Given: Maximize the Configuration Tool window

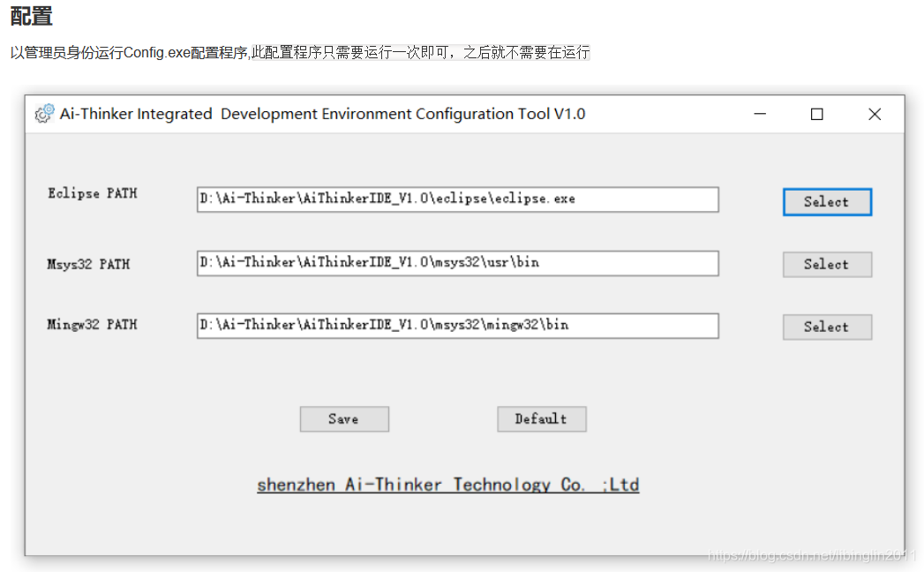Looking at the screenshot, I should pyautogui.click(x=816, y=114).
